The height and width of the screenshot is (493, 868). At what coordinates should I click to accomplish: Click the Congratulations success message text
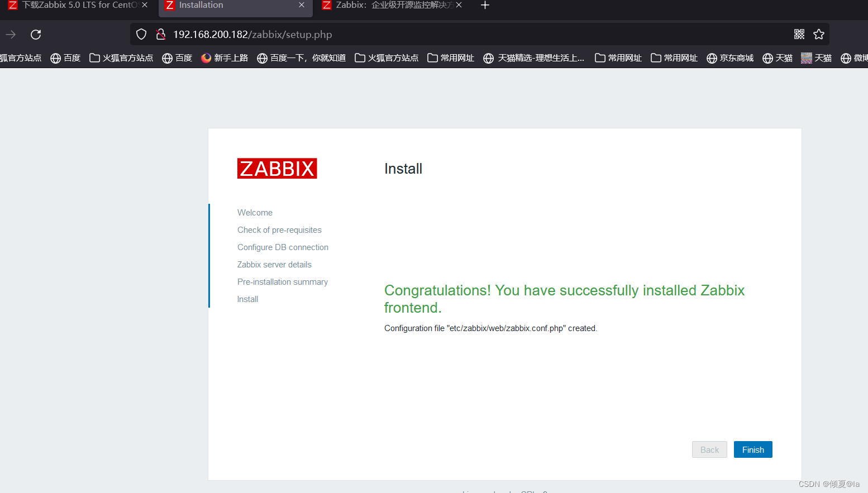click(564, 299)
